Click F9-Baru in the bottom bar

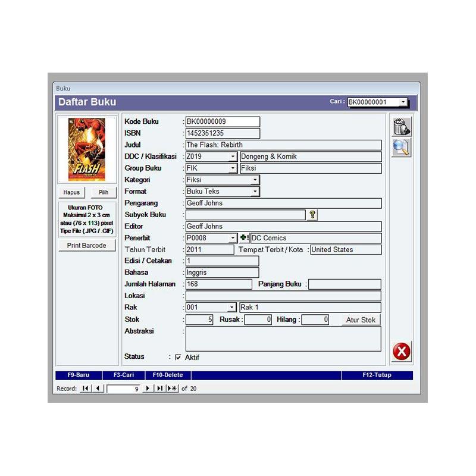click(x=79, y=375)
